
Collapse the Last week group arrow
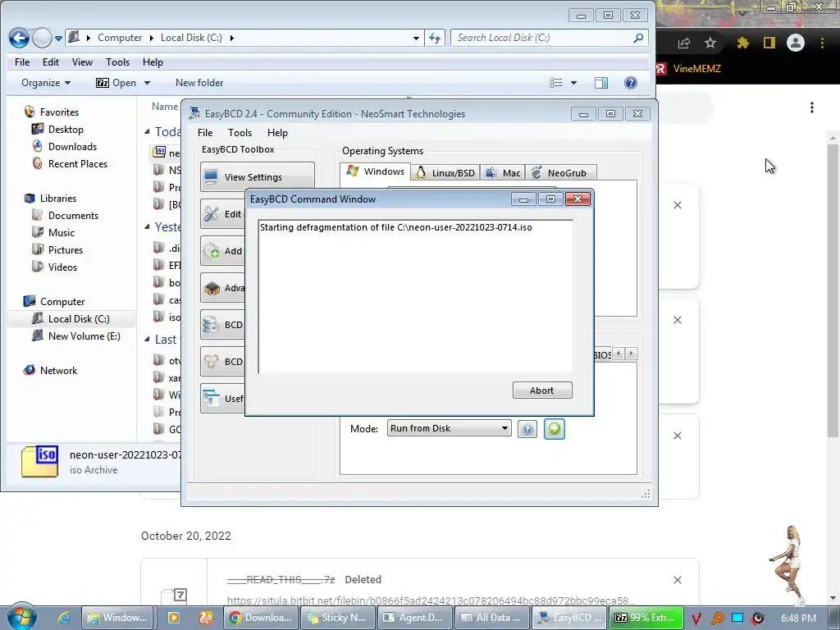pyautogui.click(x=148, y=340)
